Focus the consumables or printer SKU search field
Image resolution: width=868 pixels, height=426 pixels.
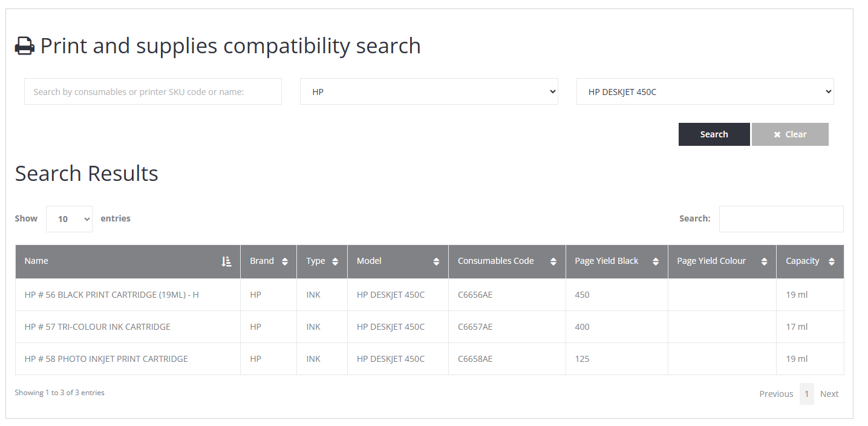tap(153, 91)
